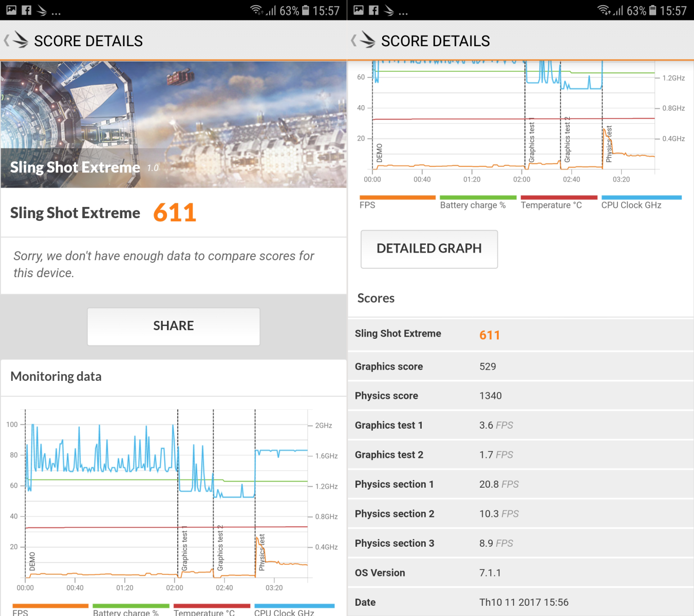Select the orange FPS legend swatch
Image resolution: width=694 pixels, height=616 pixels.
pos(397,197)
